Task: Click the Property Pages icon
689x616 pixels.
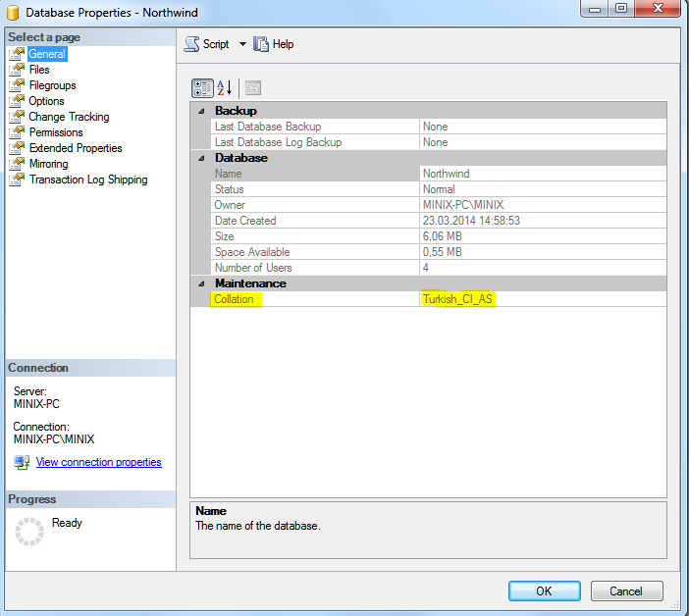Action: (x=252, y=87)
